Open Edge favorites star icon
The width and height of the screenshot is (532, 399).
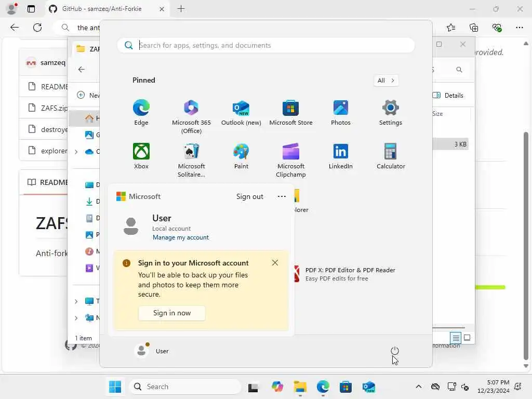tap(451, 28)
